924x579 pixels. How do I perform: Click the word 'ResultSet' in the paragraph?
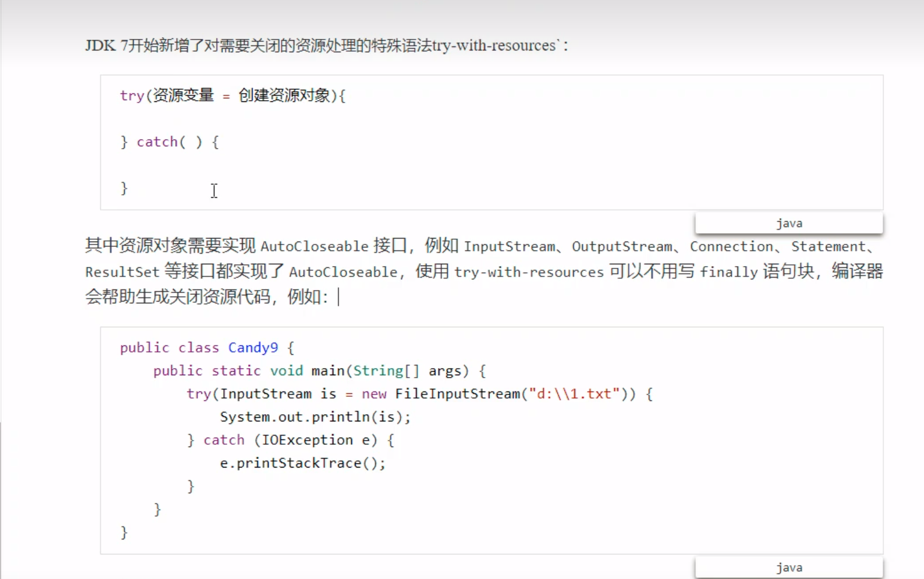(122, 272)
